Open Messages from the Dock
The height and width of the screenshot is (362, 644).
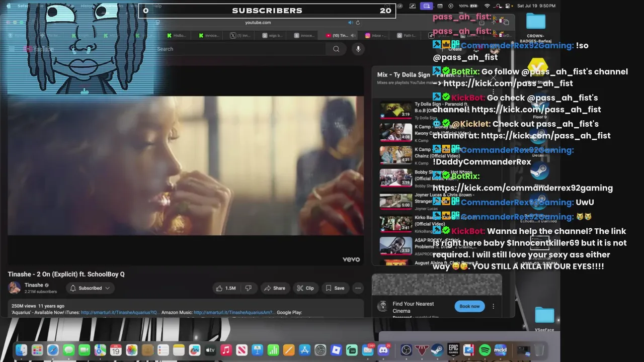[x=68, y=350]
